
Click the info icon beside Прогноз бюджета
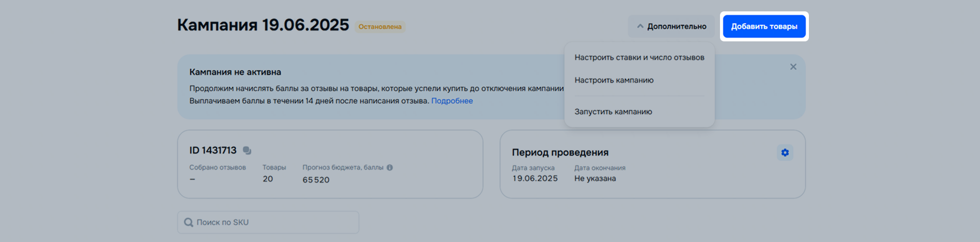pos(390,168)
